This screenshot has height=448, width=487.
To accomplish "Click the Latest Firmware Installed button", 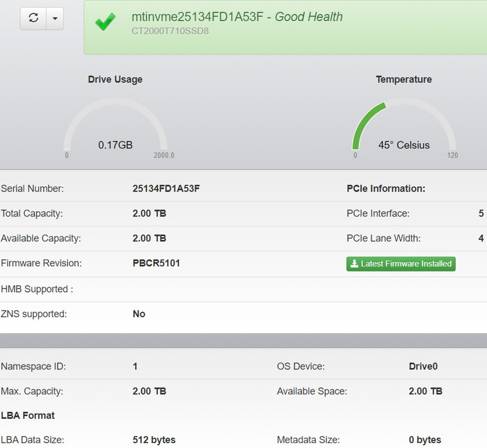I will pyautogui.click(x=401, y=264).
